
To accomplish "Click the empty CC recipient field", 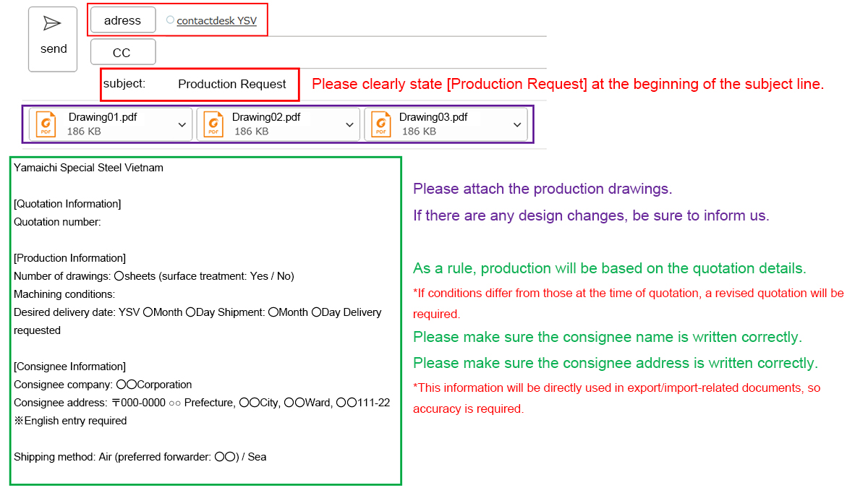I will tap(347, 52).
